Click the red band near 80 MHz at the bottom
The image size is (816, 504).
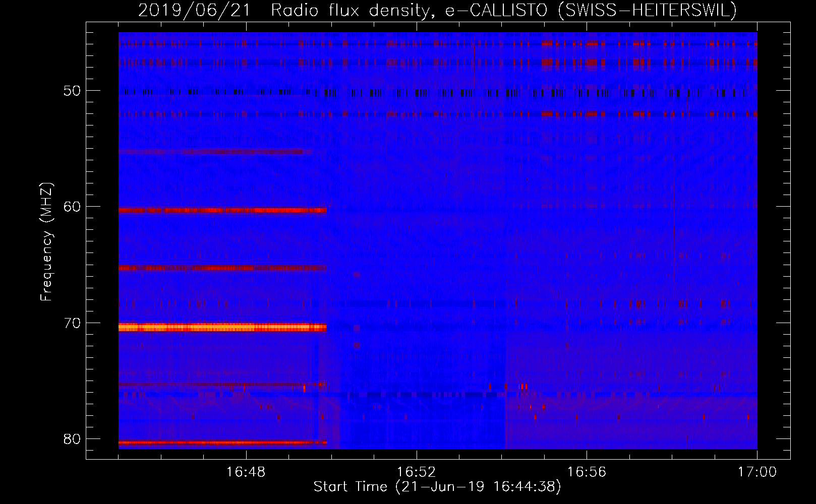point(222,443)
